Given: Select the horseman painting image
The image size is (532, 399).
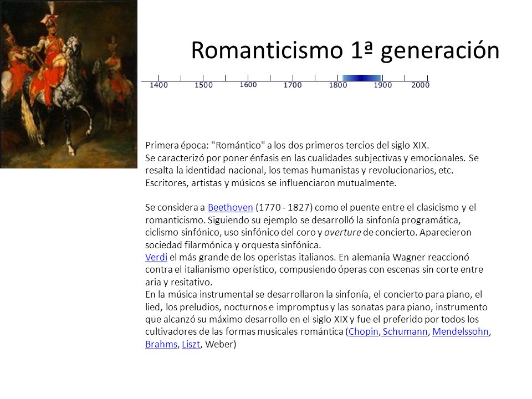Looking at the screenshot, I should (69, 84).
